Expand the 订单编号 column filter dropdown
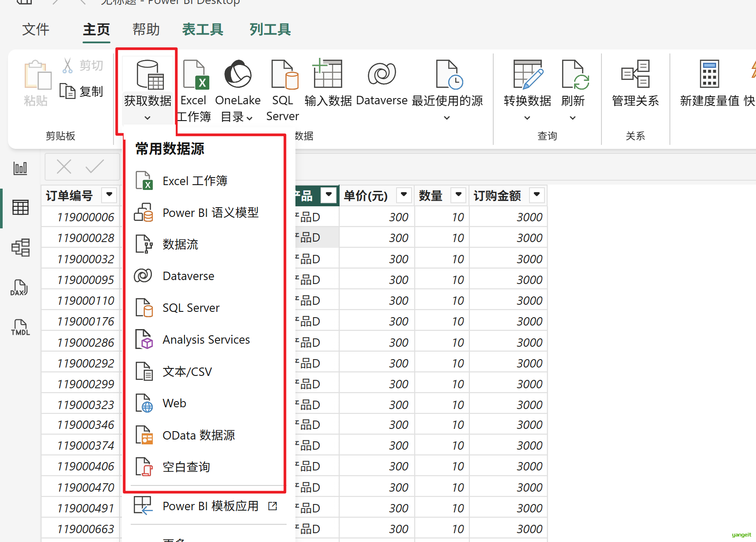This screenshot has width=756, height=542. (109, 195)
